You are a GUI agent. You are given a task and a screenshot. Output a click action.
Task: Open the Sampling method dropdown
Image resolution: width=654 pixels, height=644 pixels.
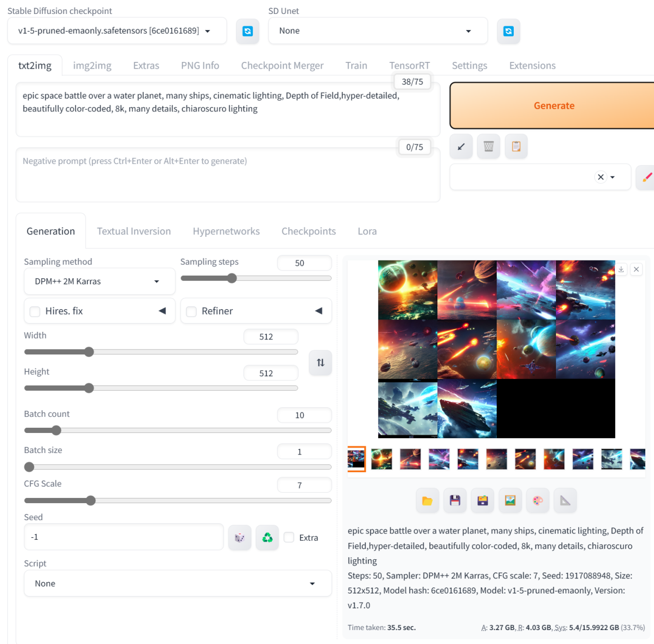click(100, 281)
